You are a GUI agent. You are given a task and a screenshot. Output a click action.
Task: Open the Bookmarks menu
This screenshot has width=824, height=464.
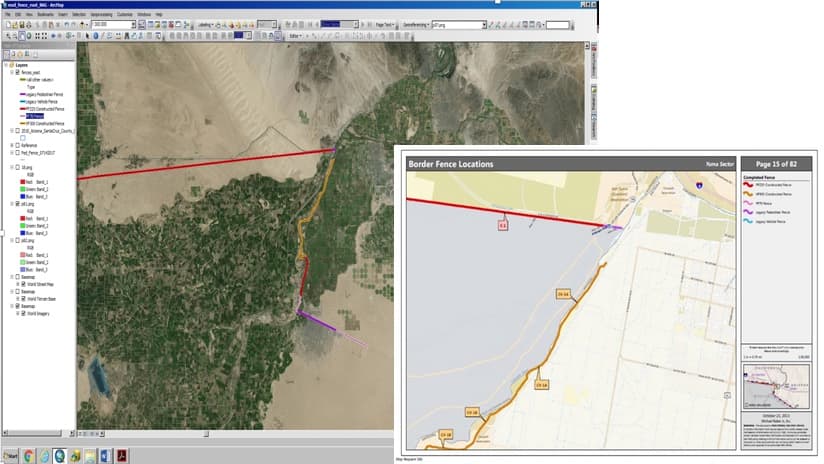click(45, 14)
